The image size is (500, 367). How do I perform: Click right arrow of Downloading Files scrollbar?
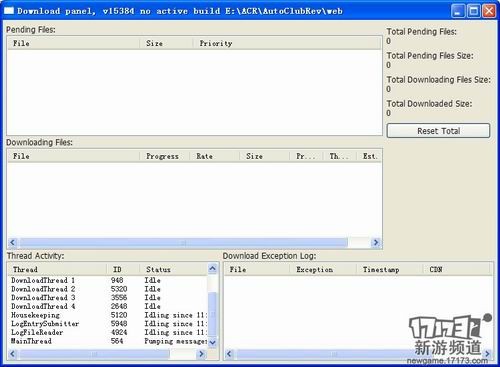pos(376,242)
